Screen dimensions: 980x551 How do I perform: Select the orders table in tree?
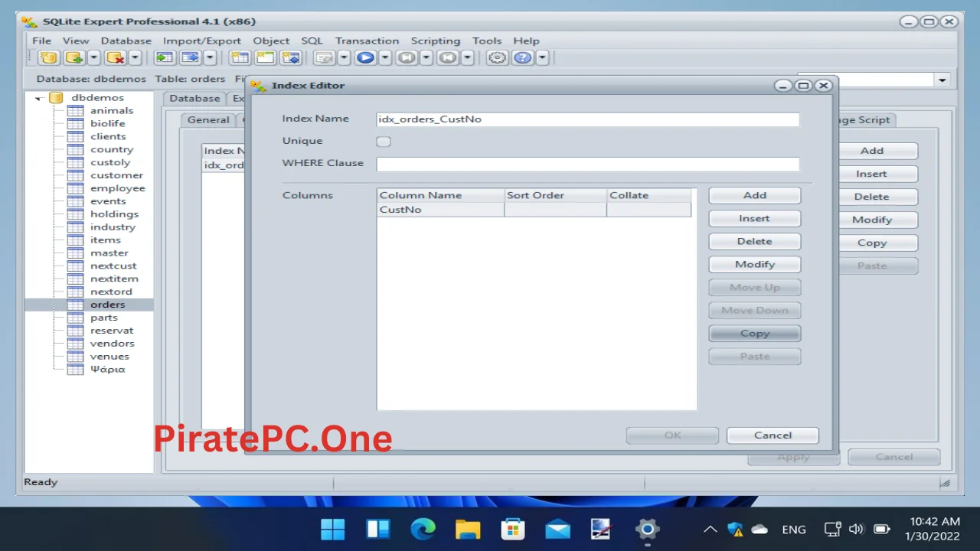tap(107, 305)
